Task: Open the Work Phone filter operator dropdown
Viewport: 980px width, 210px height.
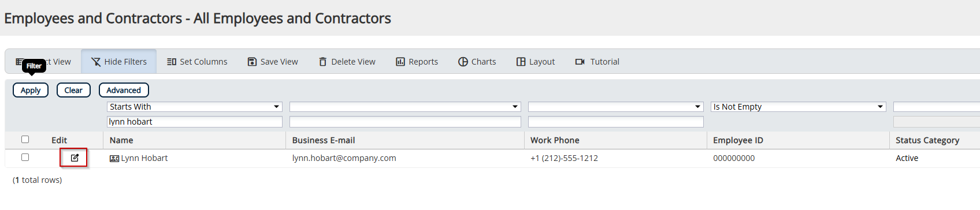Action: tap(616, 107)
